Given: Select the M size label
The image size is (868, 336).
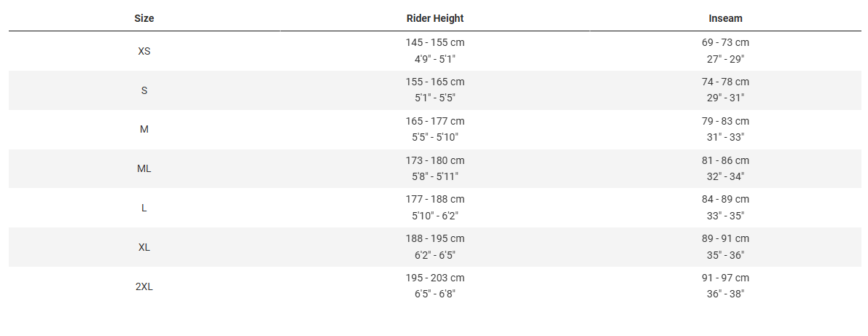Looking at the screenshot, I should click(x=144, y=129).
